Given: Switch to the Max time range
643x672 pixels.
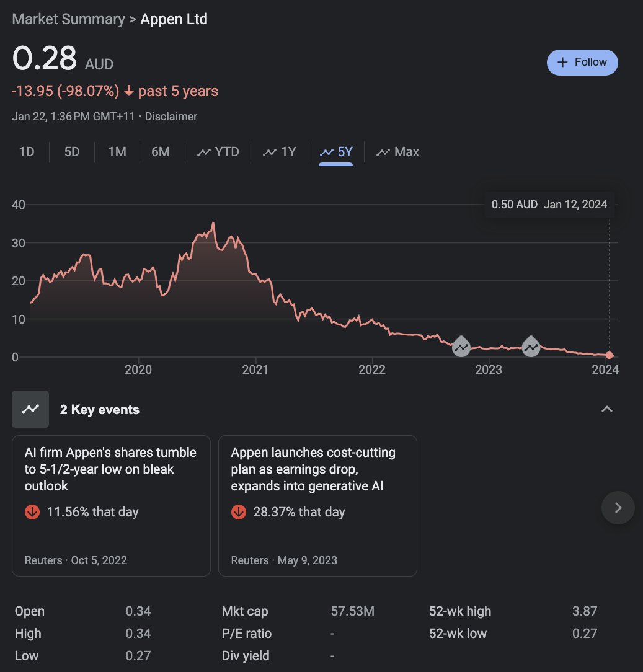Looking at the screenshot, I should (398, 152).
